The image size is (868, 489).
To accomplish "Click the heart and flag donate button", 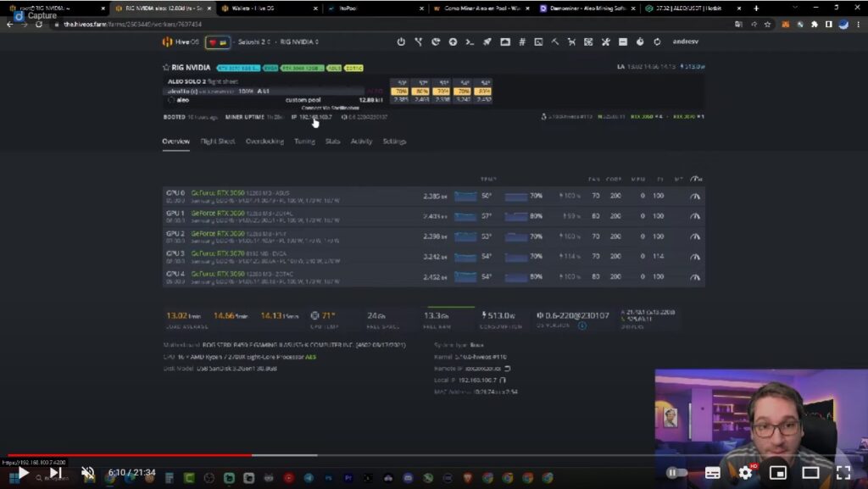I will coord(218,42).
